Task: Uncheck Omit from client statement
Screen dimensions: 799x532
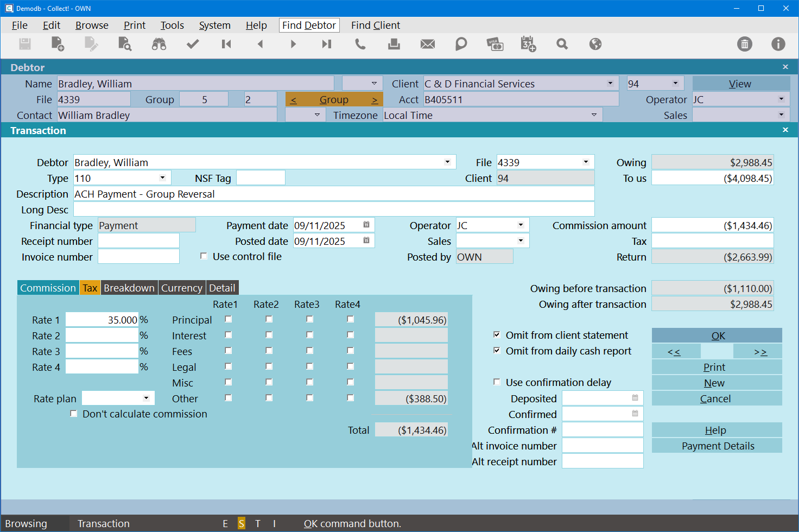Action: point(497,335)
